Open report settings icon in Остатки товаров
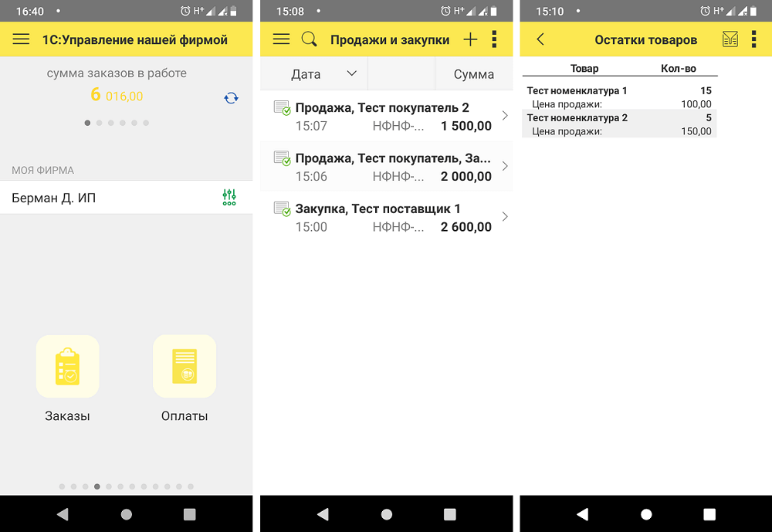772x532 pixels. [730, 39]
